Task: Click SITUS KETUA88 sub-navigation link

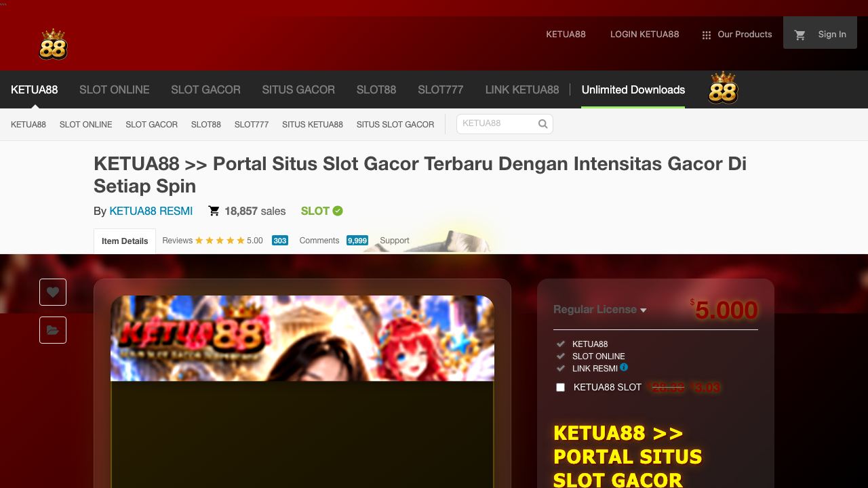Action: [x=313, y=125]
